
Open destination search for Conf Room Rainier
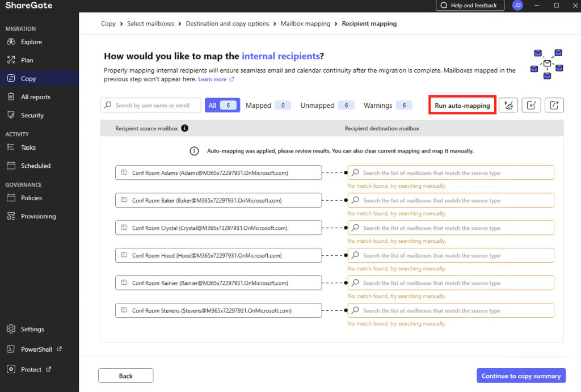pyautogui.click(x=451, y=283)
